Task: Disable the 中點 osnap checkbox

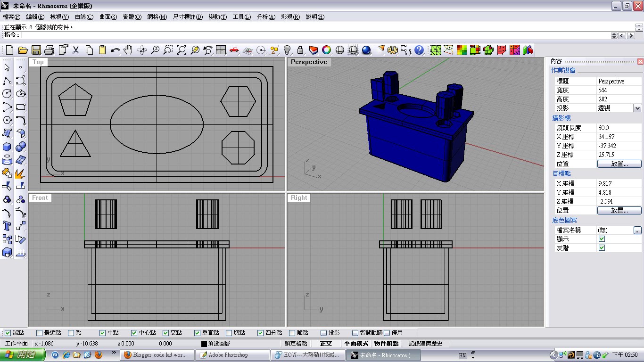Action: point(103,333)
